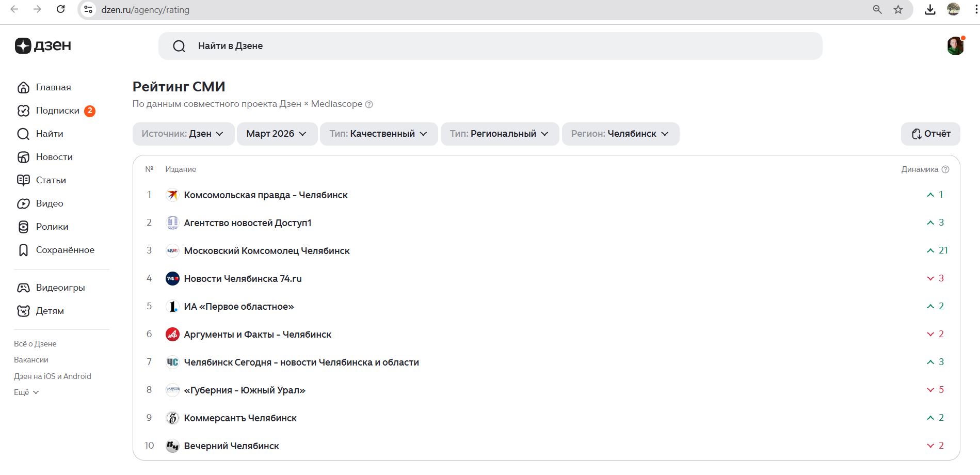Open the Март 2026 period dropdown
This screenshot has height=475, width=980.
(x=277, y=134)
